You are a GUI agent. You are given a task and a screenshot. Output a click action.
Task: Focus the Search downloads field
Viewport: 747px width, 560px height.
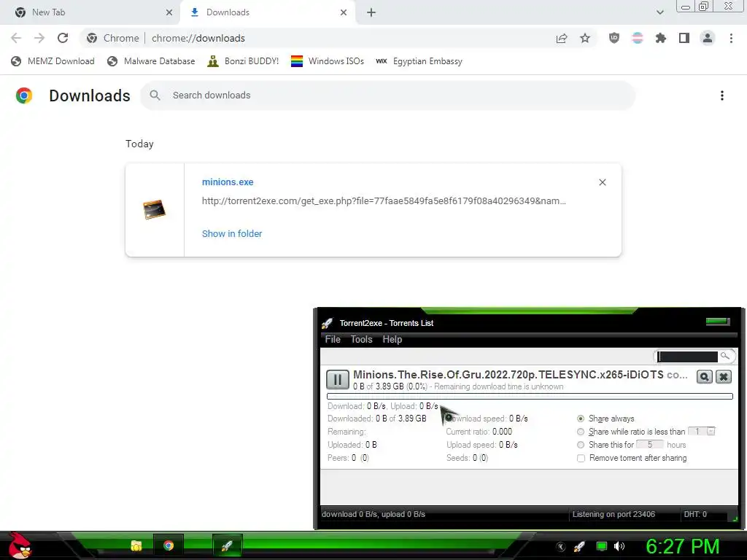tap(387, 96)
